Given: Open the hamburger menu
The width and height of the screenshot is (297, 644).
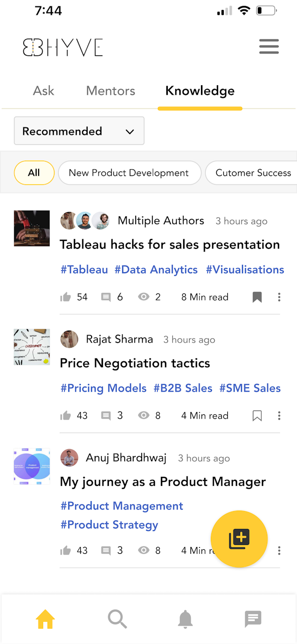Looking at the screenshot, I should 269,47.
